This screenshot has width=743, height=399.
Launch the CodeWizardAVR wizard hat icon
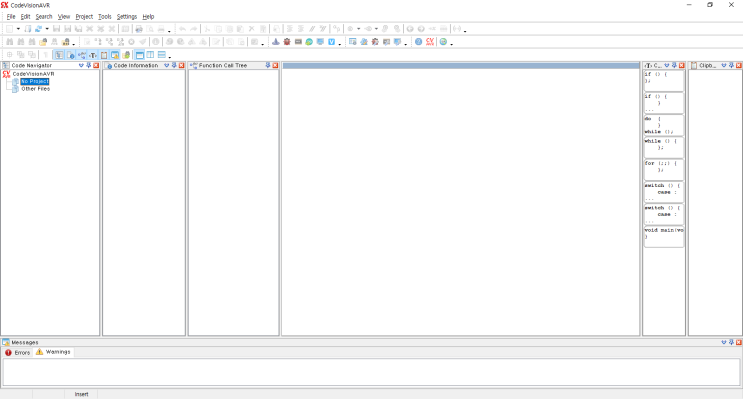click(x=276, y=42)
